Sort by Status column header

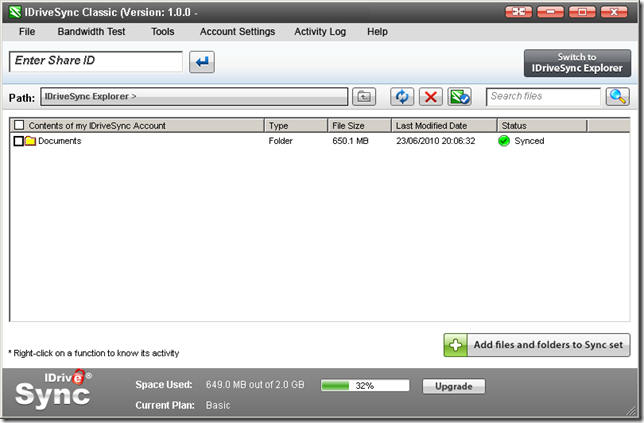[x=542, y=126]
